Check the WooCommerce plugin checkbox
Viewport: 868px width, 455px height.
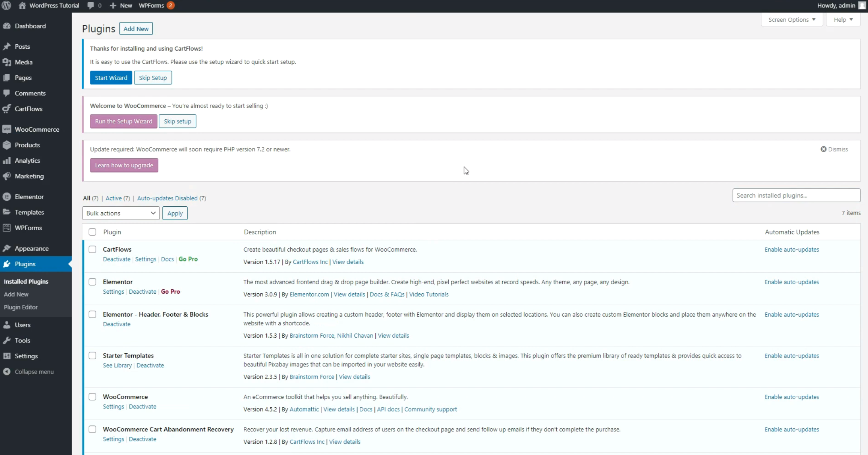click(92, 397)
